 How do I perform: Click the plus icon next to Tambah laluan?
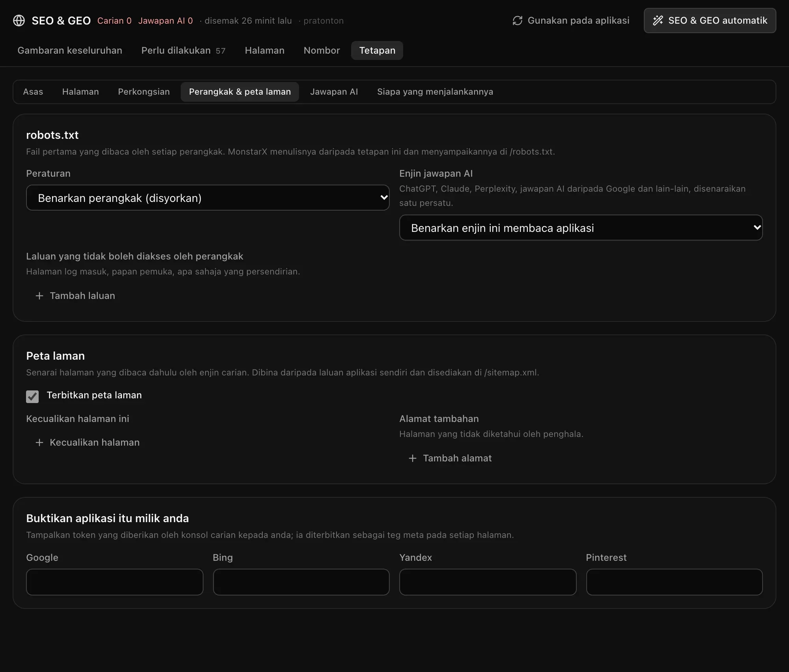(39, 296)
